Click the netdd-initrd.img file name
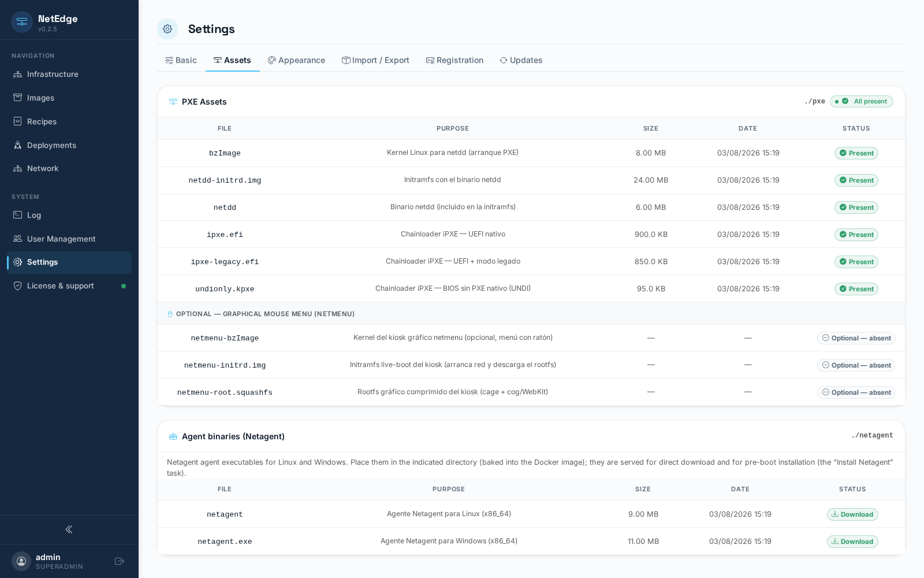This screenshot has height=578, width=924. (225, 180)
